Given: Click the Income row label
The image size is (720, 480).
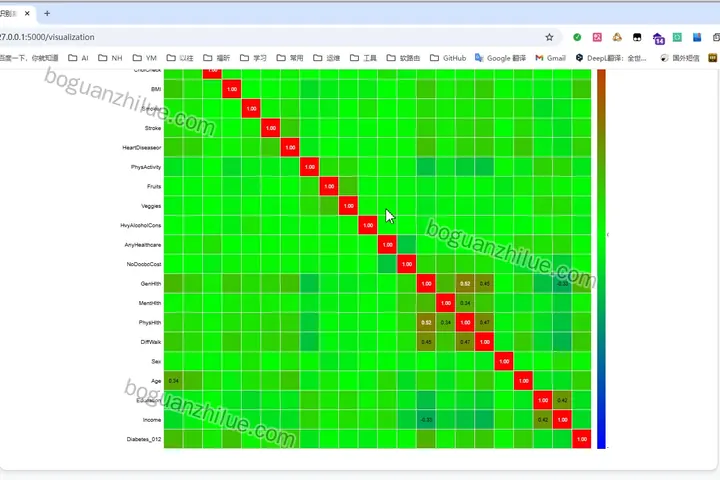Looking at the screenshot, I should 152,420.
